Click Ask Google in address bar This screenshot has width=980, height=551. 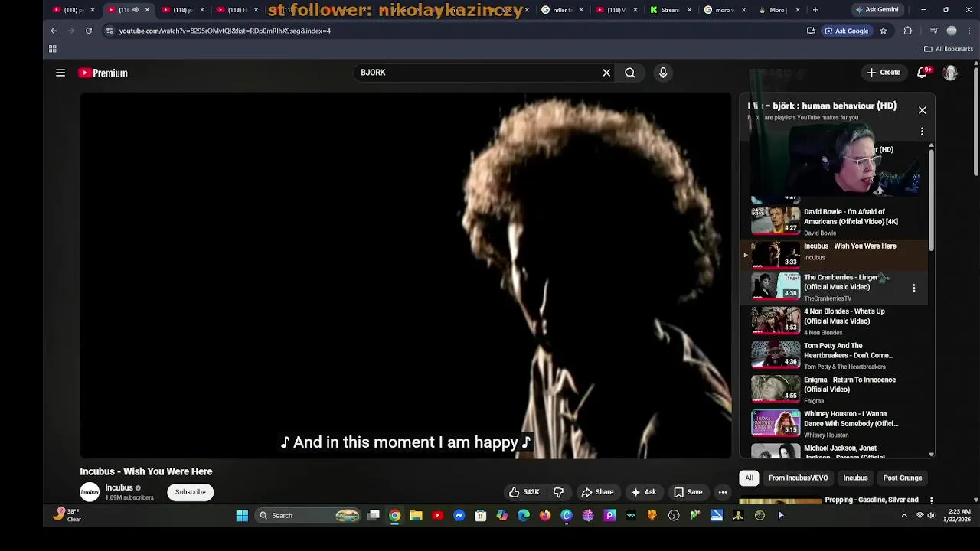click(846, 31)
